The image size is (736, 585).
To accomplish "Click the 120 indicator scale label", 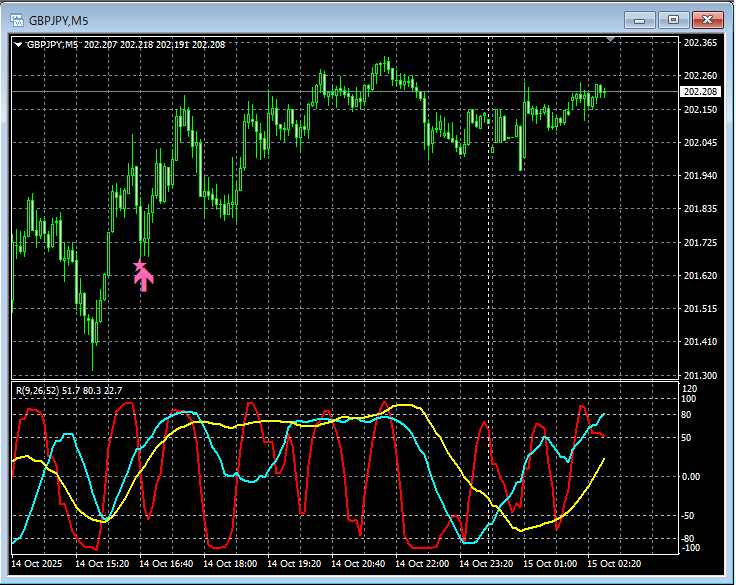I will click(x=690, y=389).
